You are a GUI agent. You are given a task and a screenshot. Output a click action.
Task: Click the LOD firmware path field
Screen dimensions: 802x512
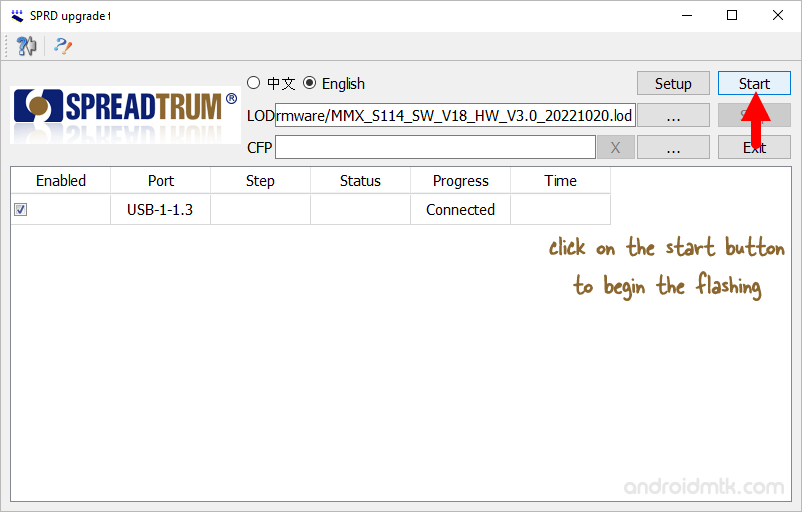coord(455,116)
